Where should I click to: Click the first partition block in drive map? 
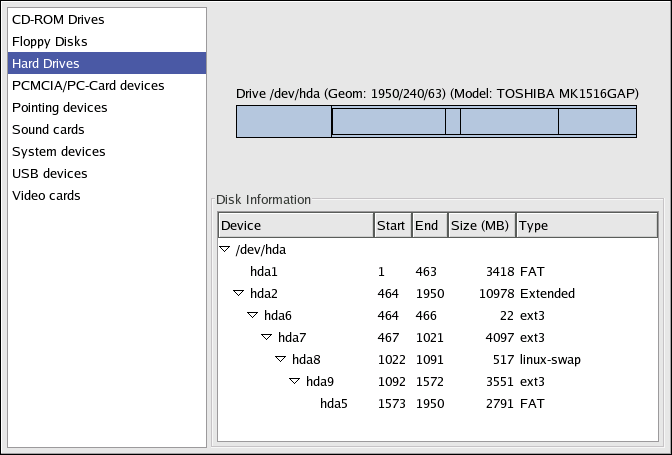coord(284,122)
